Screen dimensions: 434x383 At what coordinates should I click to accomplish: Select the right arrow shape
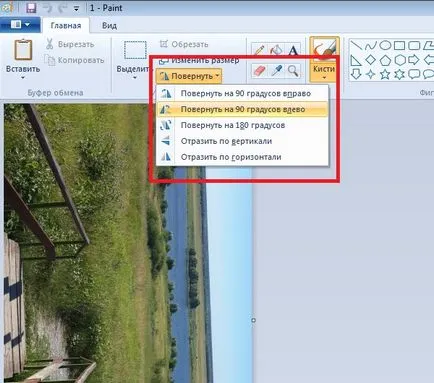click(x=414, y=60)
